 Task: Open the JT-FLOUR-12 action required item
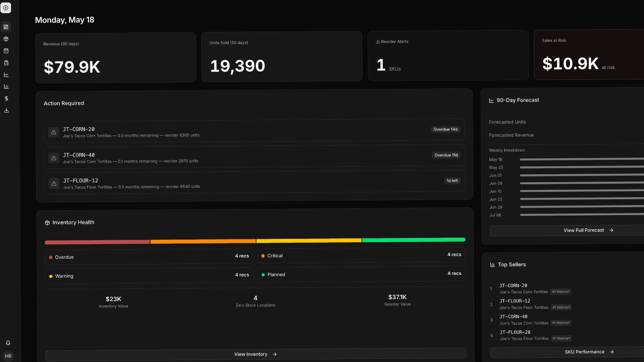tap(254, 182)
